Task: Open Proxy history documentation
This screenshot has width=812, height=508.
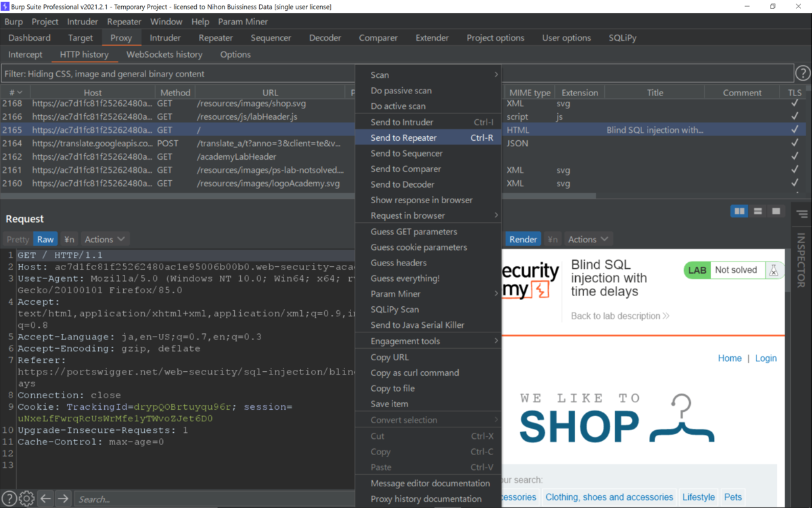Action: [x=428, y=499]
